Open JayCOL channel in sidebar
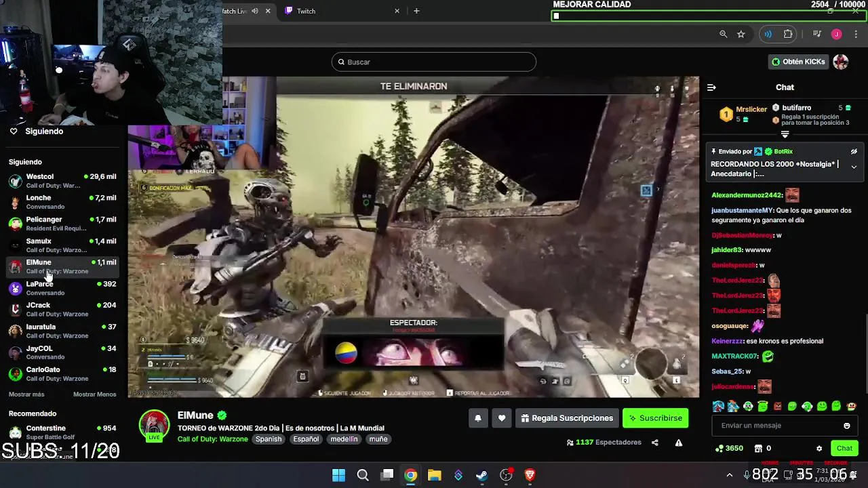868x488 pixels. 64,352
